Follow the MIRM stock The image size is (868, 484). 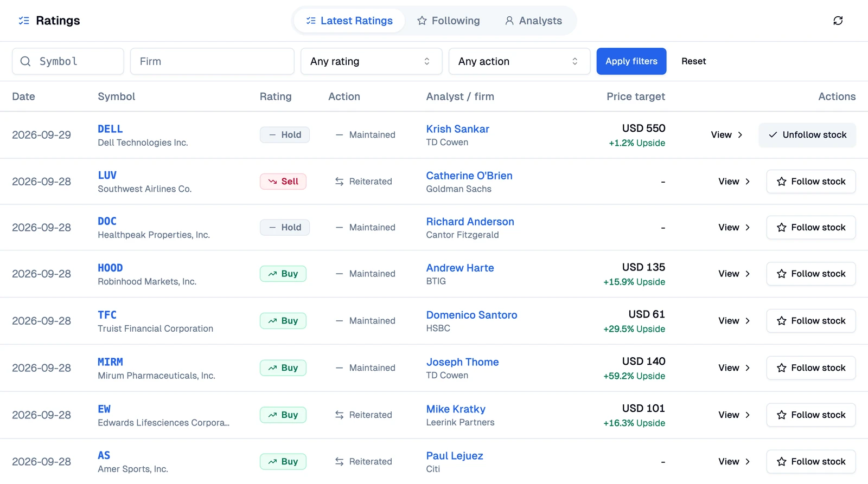pyautogui.click(x=811, y=368)
